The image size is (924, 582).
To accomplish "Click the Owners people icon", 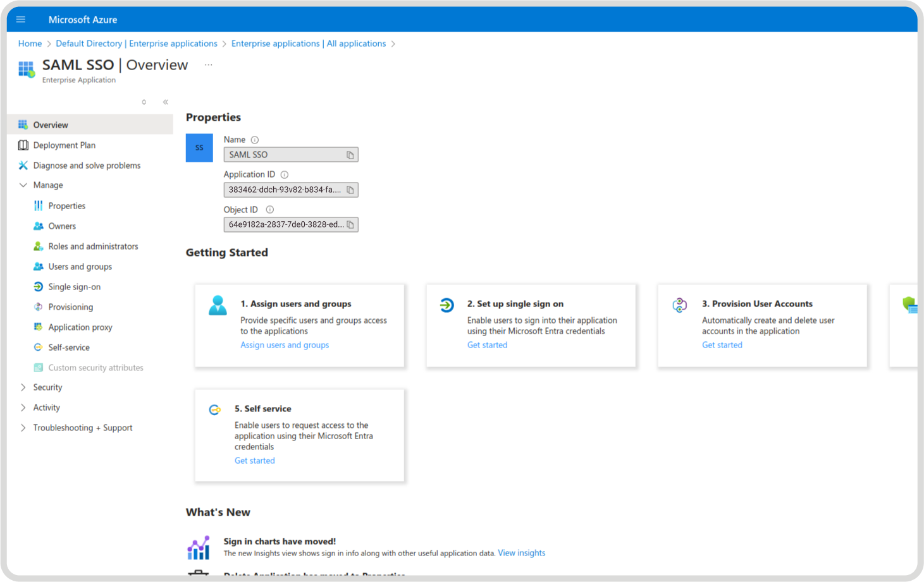I will click(39, 226).
